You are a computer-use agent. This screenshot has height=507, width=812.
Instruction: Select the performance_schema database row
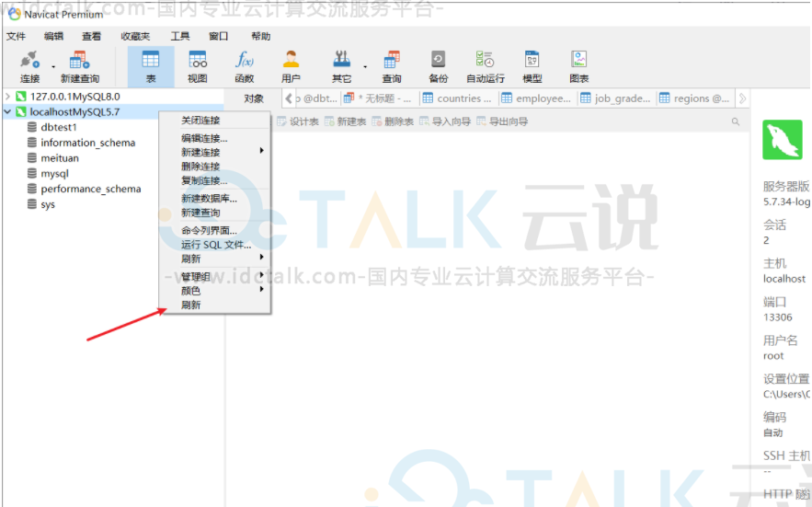85,189
